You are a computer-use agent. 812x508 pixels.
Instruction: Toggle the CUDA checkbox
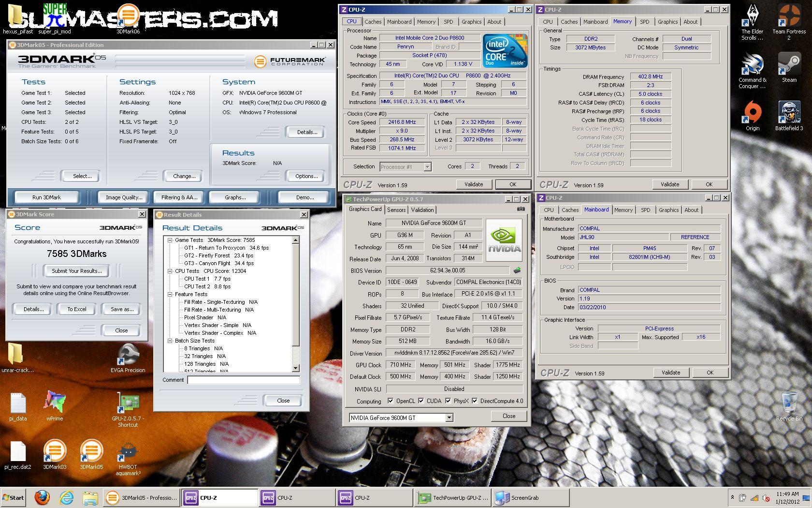(x=421, y=401)
